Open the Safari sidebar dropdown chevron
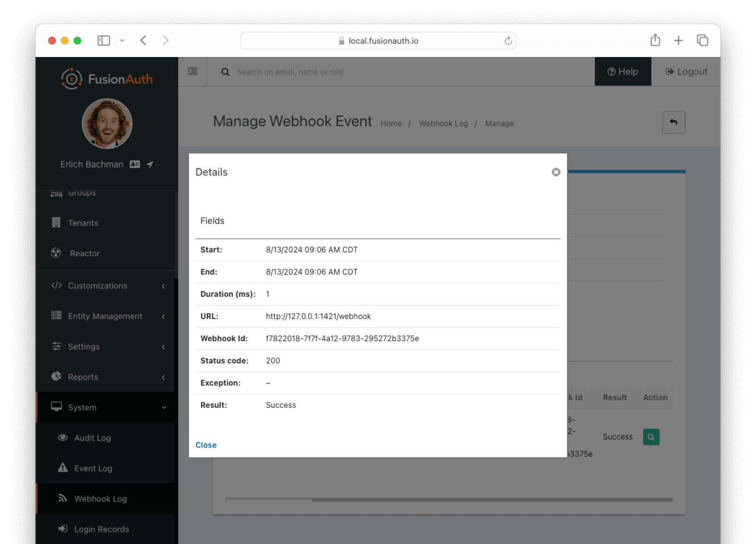 (122, 41)
